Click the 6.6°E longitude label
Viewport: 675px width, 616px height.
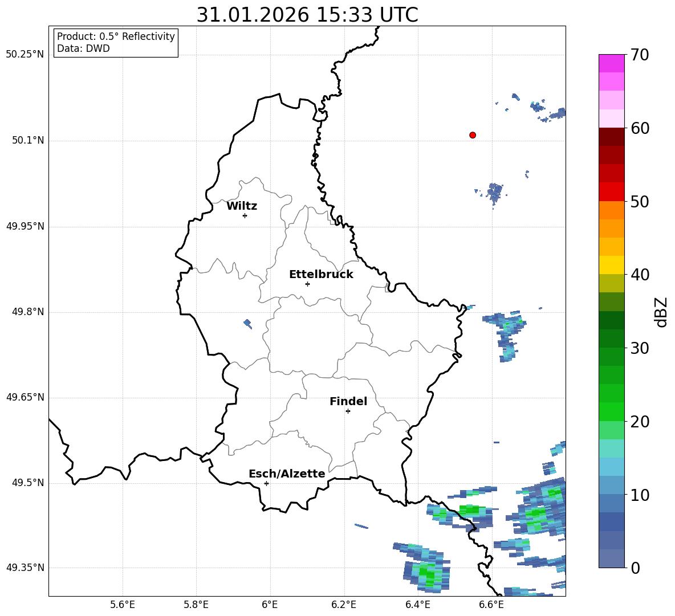491,605
